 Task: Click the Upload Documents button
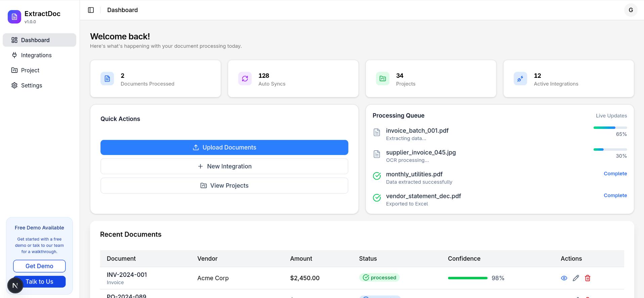tap(224, 147)
